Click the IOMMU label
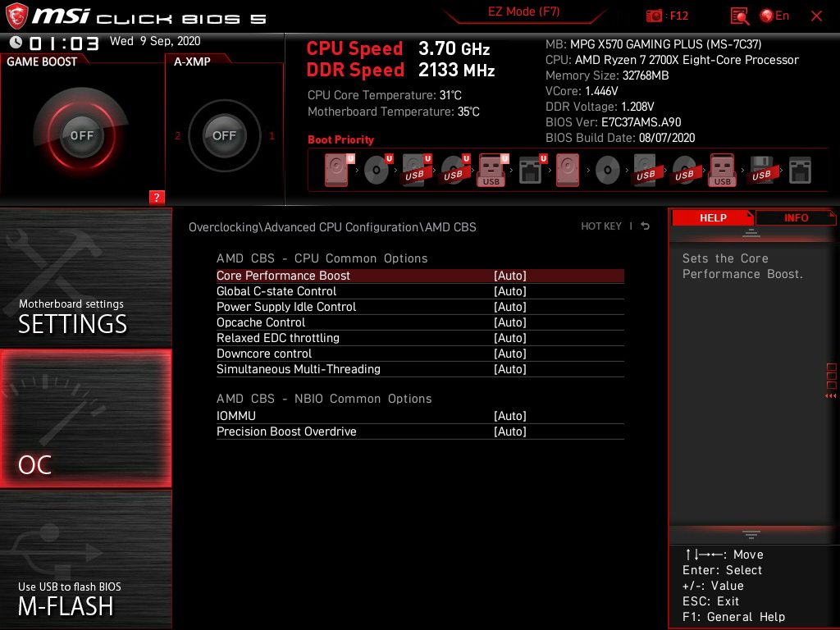The height and width of the screenshot is (630, 840). point(235,416)
